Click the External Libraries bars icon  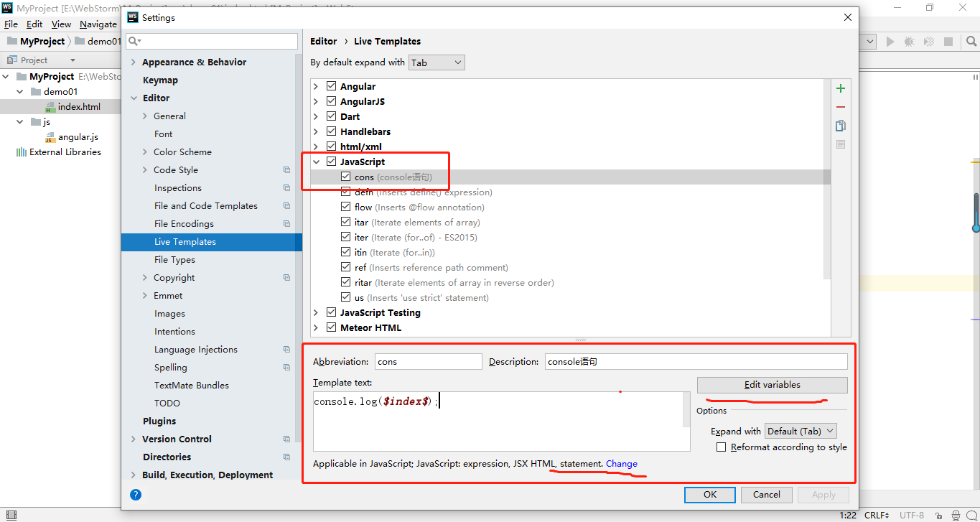pyautogui.click(x=21, y=152)
